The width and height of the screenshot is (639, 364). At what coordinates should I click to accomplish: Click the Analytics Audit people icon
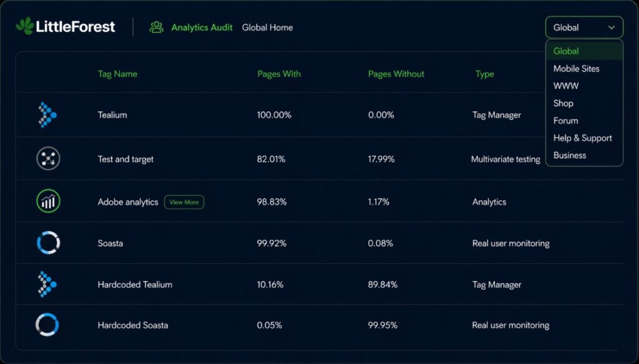point(156,27)
